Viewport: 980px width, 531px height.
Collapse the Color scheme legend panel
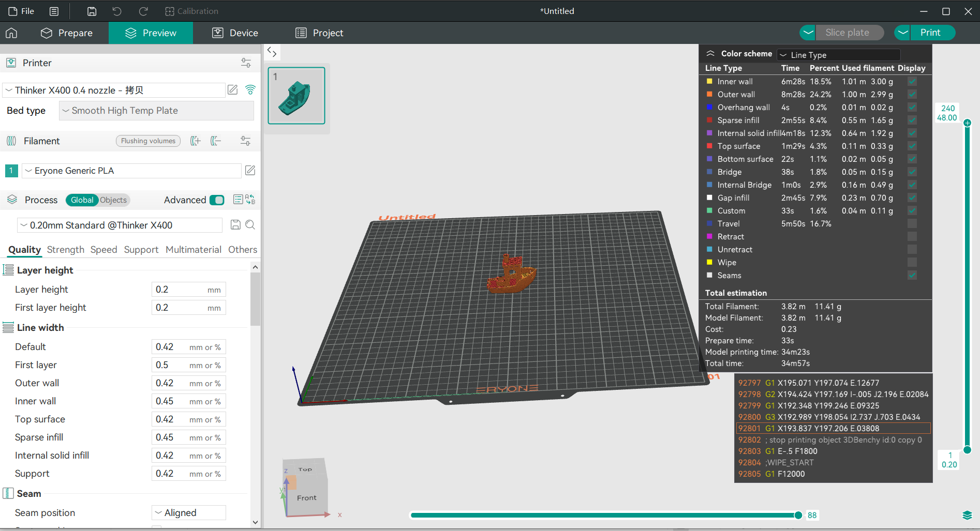coord(710,54)
